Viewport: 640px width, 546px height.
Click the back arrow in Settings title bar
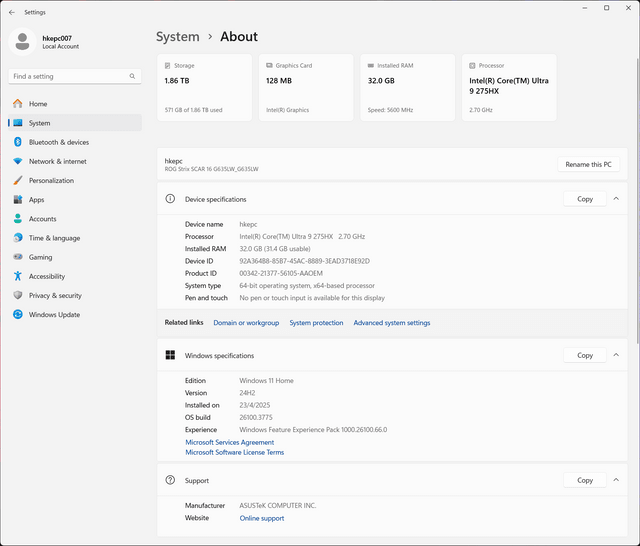12,12
